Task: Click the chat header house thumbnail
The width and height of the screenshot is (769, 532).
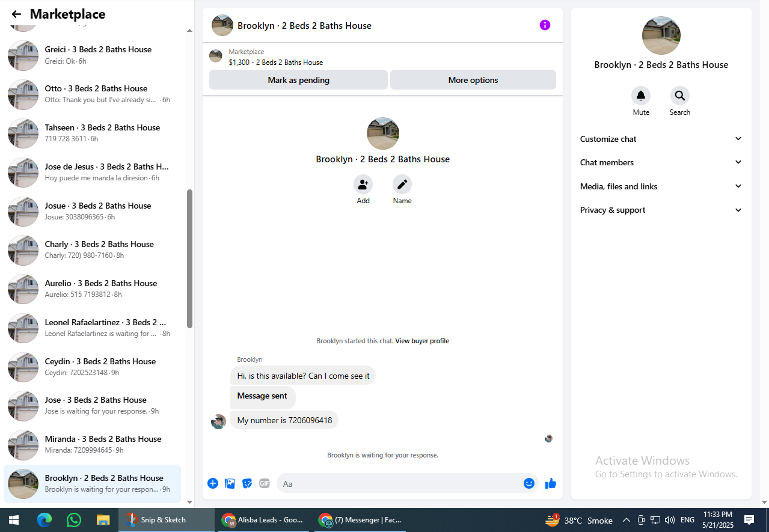Action: pos(222,25)
